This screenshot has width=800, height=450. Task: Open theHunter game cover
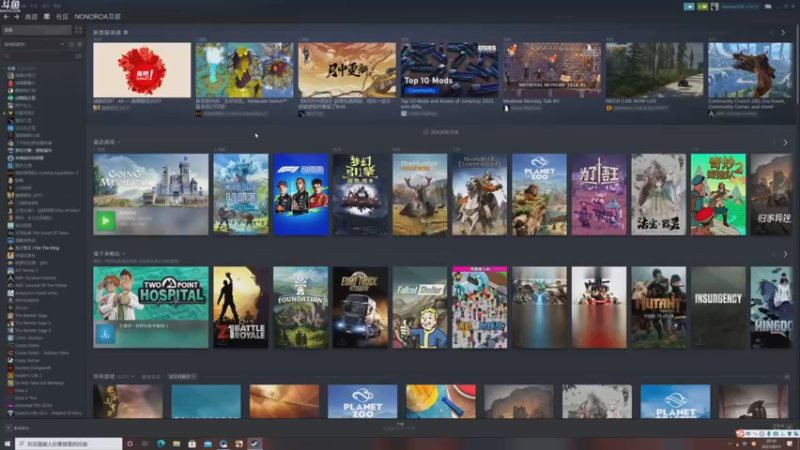420,194
